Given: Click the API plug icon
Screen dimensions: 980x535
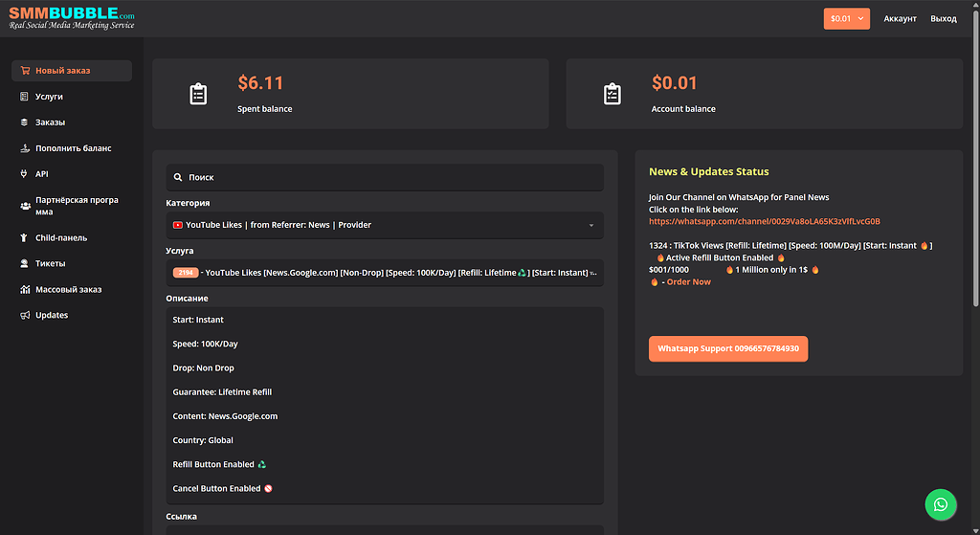Looking at the screenshot, I should 24,174.
